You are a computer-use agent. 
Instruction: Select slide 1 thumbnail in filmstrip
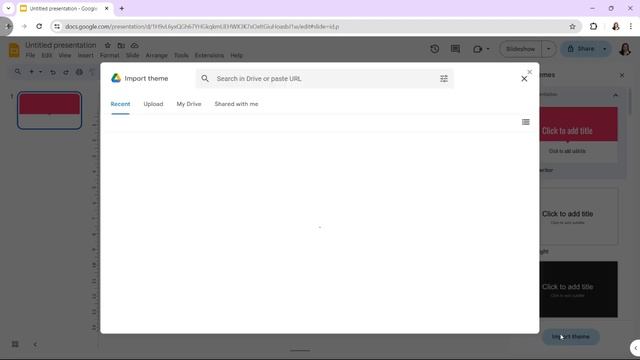[49, 110]
